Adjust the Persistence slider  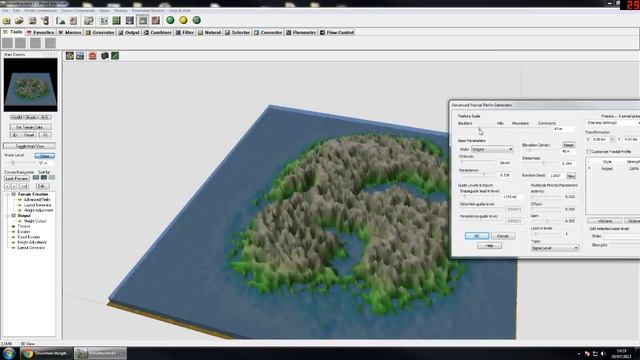478,174
